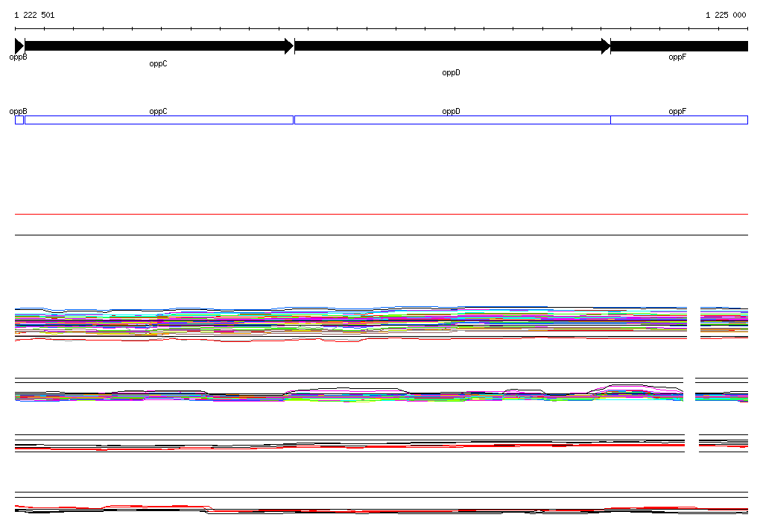Viewport: 763px width, 532px height.
Task: Select the blue oppC feature box
Action: 159,120
